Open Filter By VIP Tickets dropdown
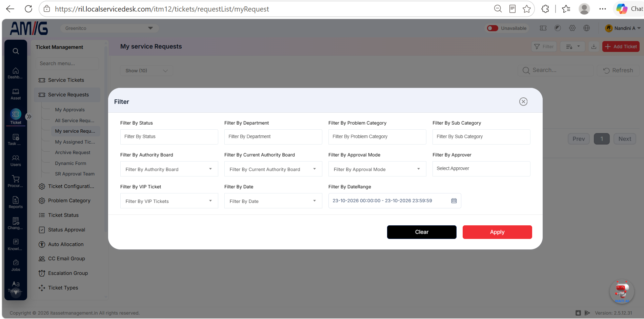 169,201
